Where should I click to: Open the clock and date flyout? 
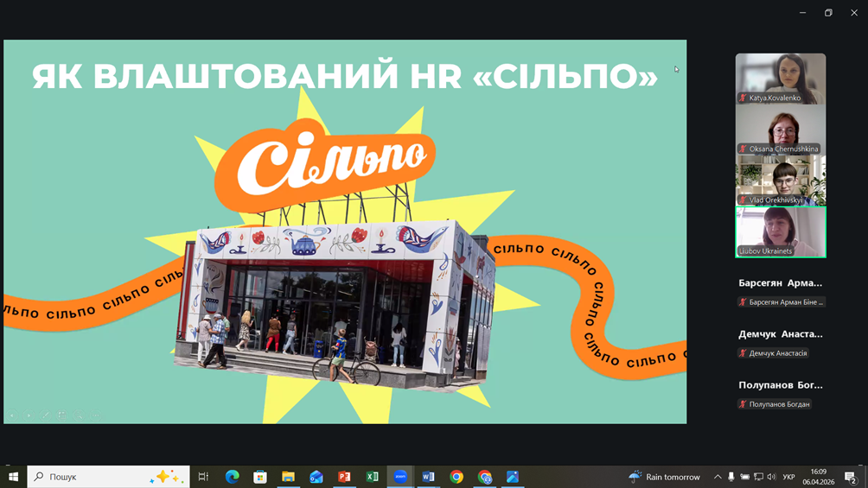click(x=818, y=477)
